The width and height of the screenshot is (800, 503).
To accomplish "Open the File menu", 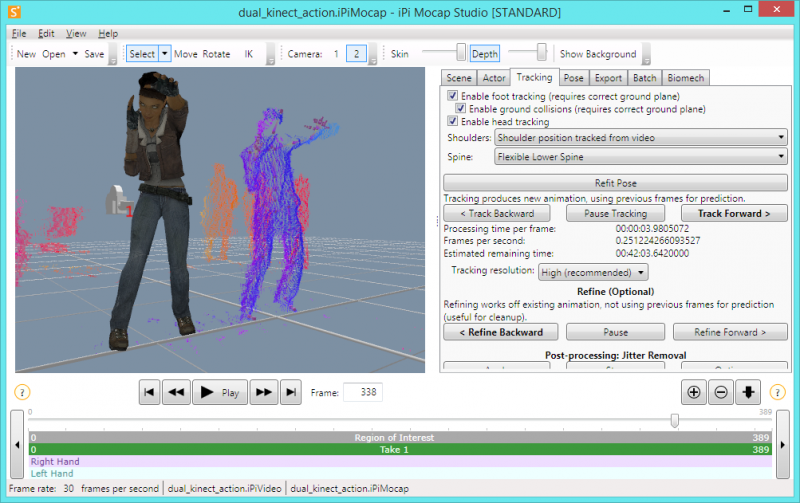I will (x=19, y=34).
